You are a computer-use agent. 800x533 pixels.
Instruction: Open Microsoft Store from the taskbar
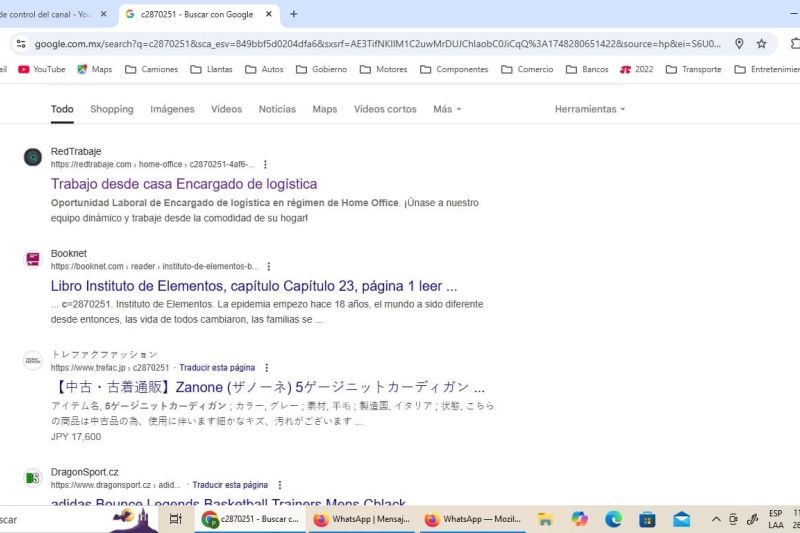click(x=647, y=519)
